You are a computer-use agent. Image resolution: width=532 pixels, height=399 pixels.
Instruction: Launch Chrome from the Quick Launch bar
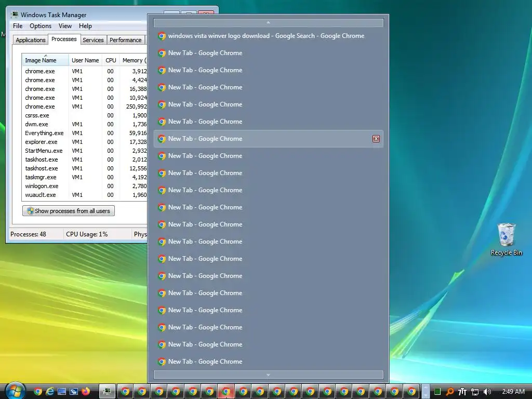click(38, 392)
